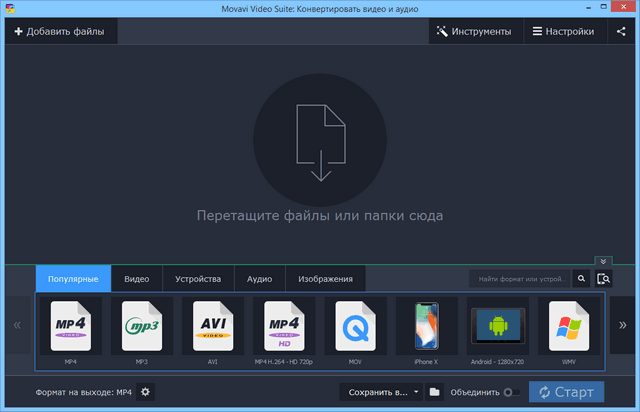Open the Аудио tab
The width and height of the screenshot is (640, 412).
259,279
